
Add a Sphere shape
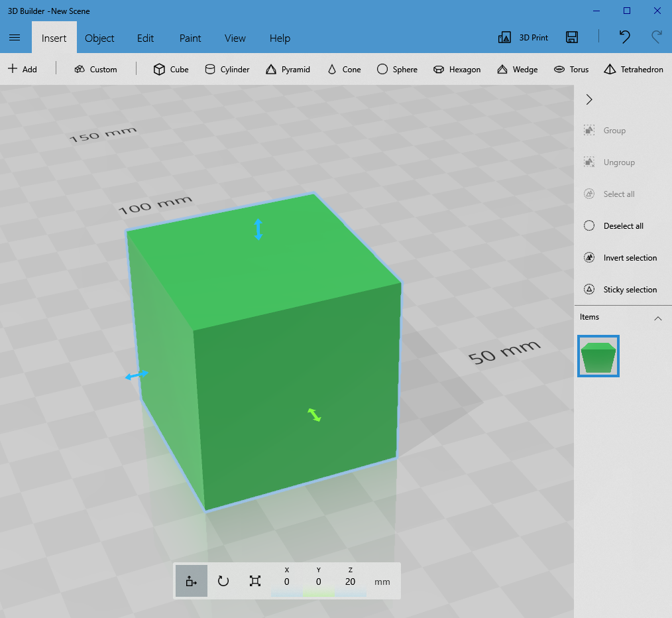point(397,69)
